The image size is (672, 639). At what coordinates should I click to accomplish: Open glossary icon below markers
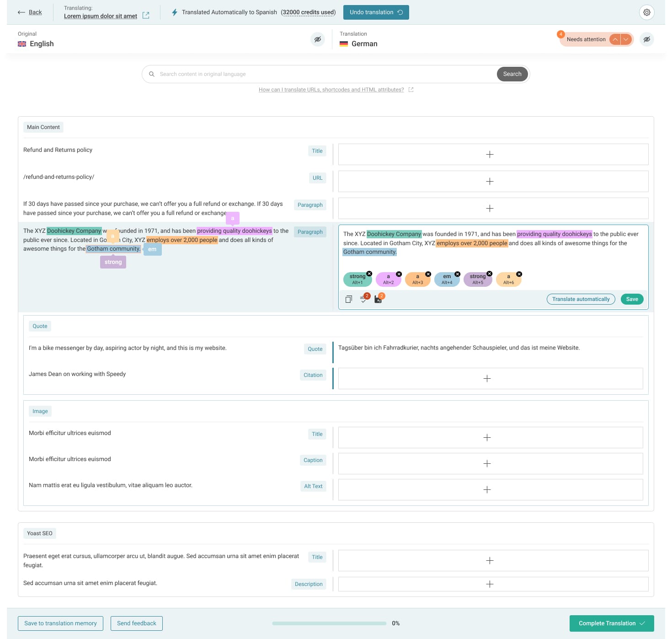click(379, 299)
